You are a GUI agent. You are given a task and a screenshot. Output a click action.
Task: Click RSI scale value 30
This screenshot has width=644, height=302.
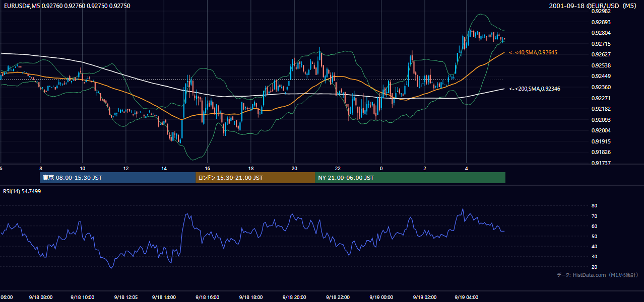(594, 256)
